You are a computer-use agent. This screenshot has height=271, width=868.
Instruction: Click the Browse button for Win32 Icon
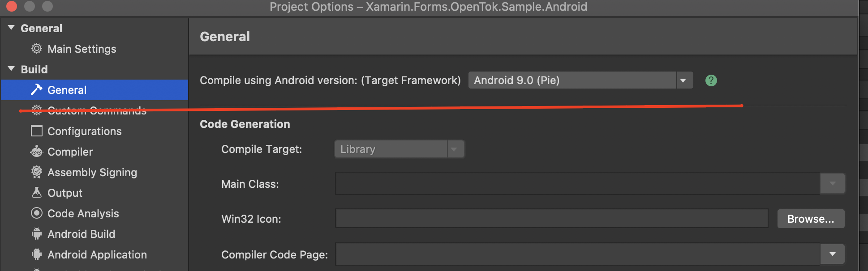[x=810, y=219]
